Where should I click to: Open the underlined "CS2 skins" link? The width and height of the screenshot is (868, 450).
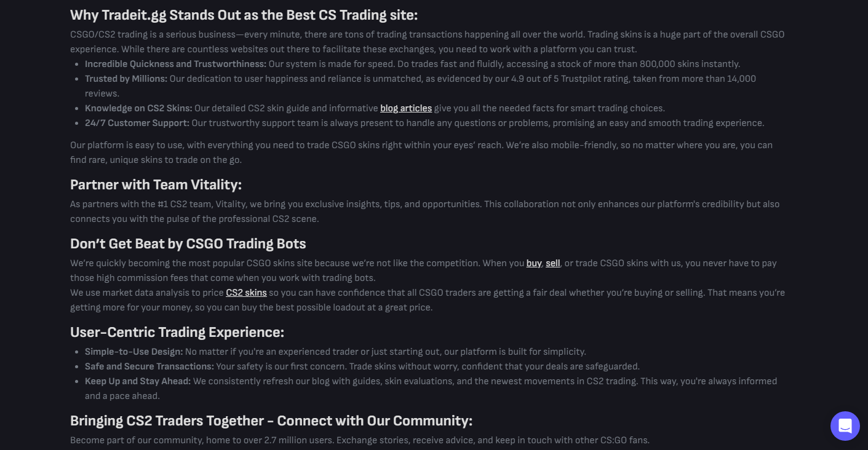coord(246,293)
